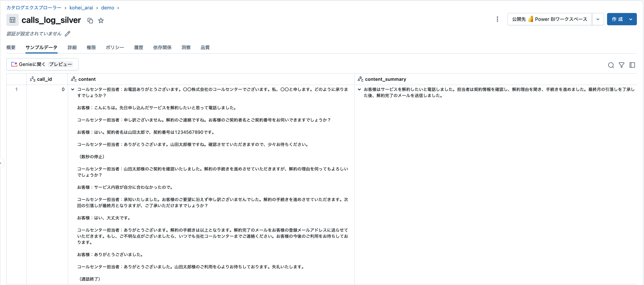Click the search icon above the table

coord(611,65)
